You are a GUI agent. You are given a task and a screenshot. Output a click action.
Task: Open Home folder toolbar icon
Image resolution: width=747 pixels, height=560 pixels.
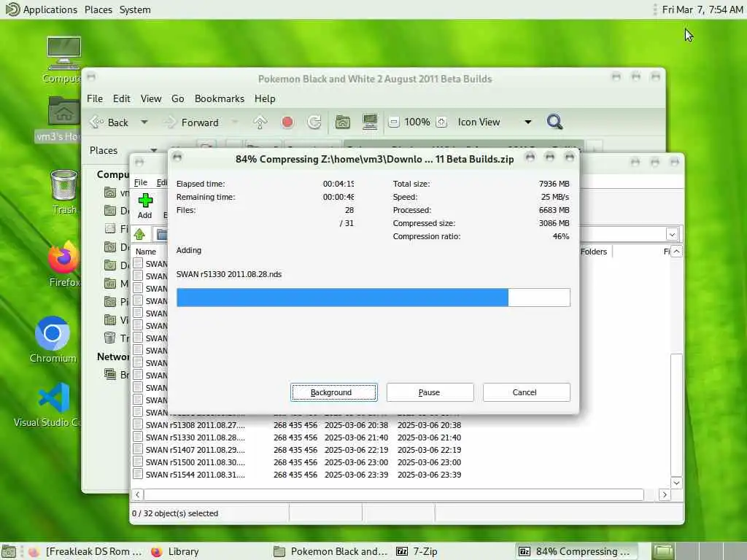(343, 122)
